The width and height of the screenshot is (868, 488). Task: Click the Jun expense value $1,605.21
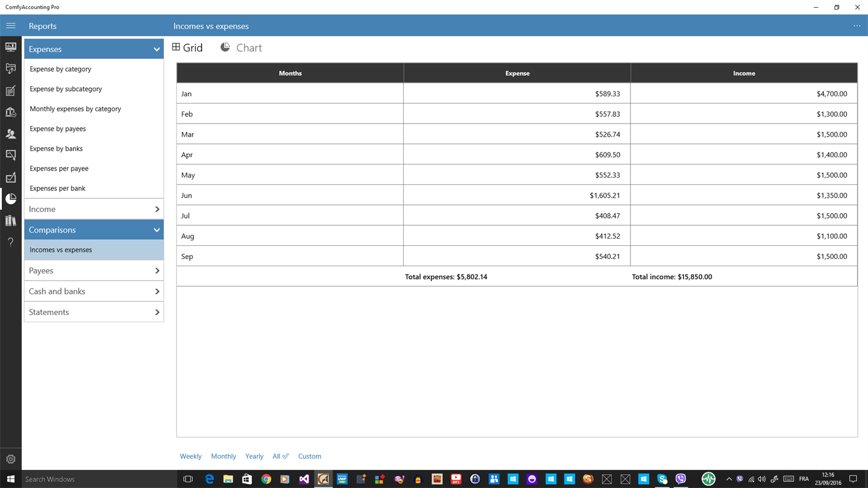click(x=605, y=195)
